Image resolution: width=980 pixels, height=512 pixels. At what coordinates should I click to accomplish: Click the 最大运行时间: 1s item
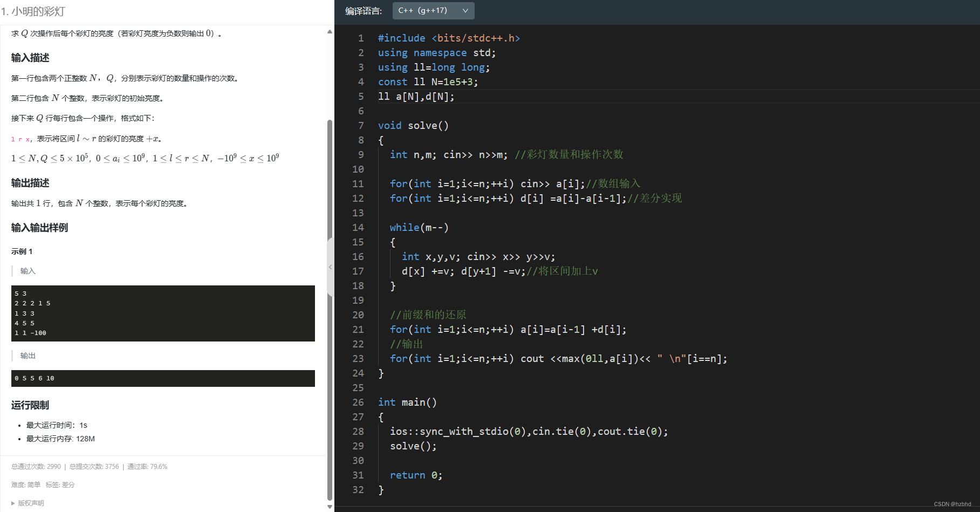point(57,425)
